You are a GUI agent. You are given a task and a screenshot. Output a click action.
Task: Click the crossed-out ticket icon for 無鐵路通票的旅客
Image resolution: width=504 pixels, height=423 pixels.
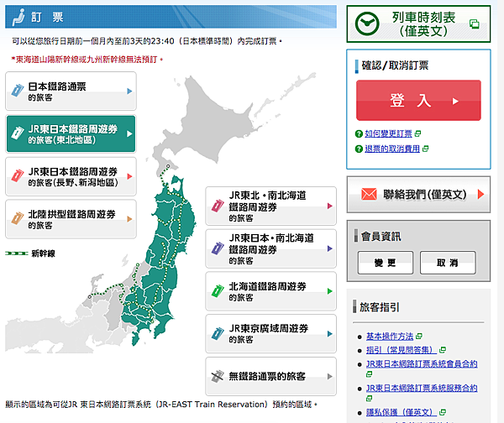(218, 376)
